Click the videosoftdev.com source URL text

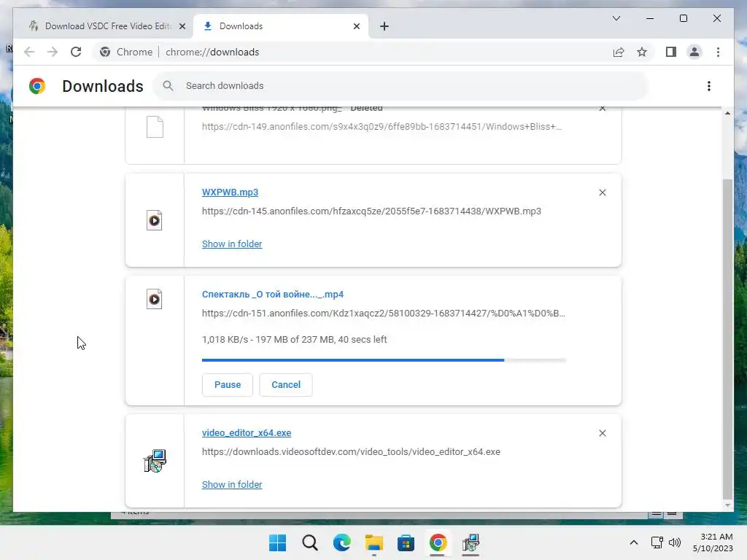[x=351, y=451]
